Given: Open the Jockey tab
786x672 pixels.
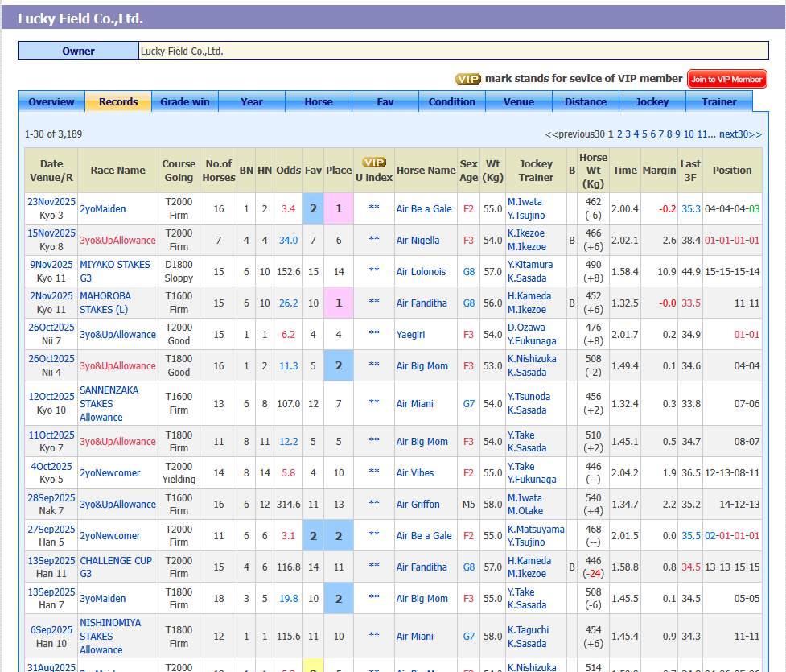Looking at the screenshot, I should click(x=652, y=101).
